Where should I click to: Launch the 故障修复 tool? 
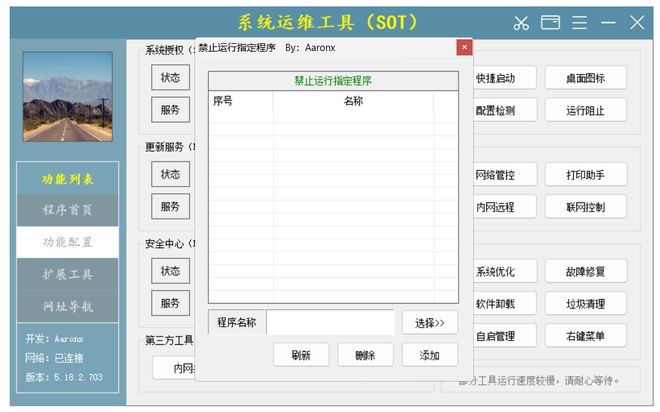tap(585, 271)
